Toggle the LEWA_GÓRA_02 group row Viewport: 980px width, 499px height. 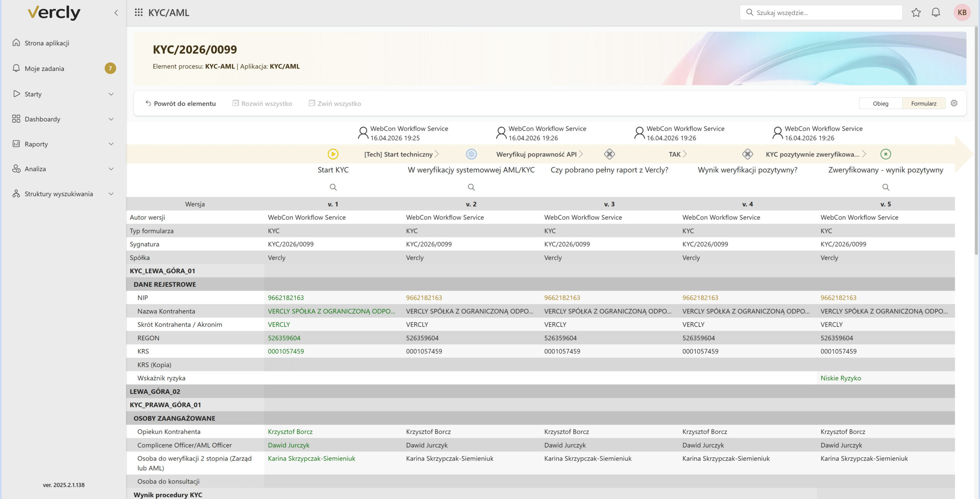coord(541,391)
